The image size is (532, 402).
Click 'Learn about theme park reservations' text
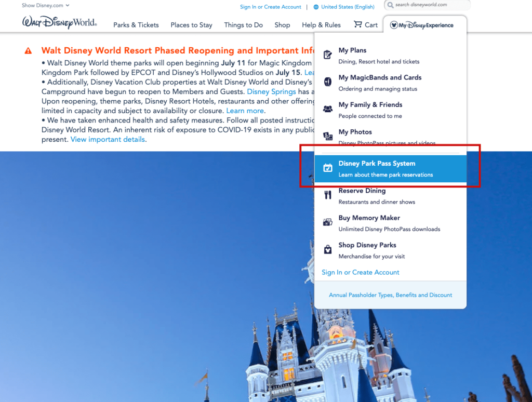pos(386,175)
